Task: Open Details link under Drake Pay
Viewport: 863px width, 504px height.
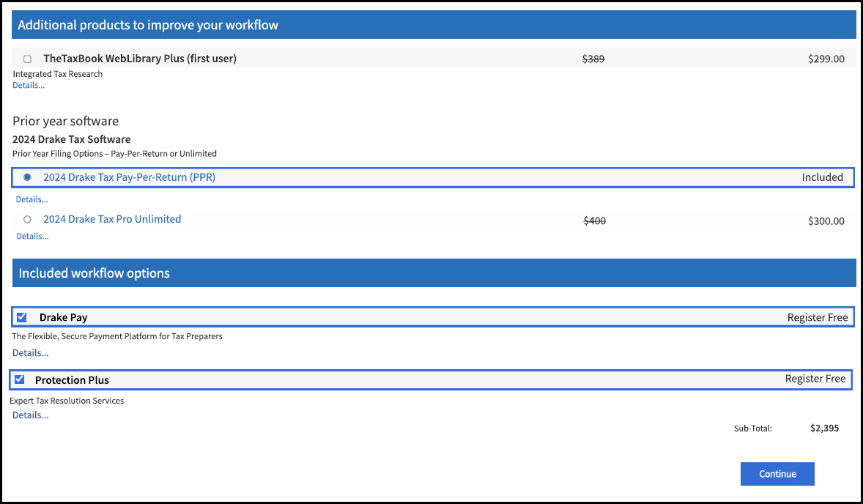Action: point(31,352)
